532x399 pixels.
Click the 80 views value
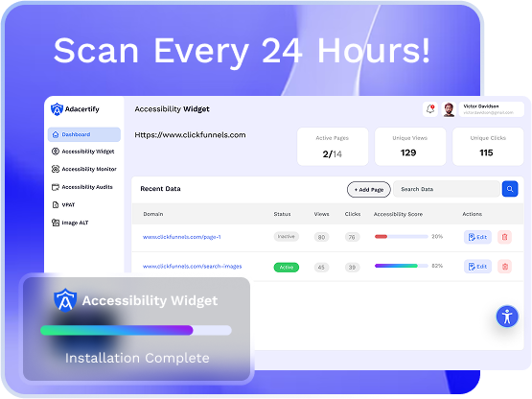321,237
